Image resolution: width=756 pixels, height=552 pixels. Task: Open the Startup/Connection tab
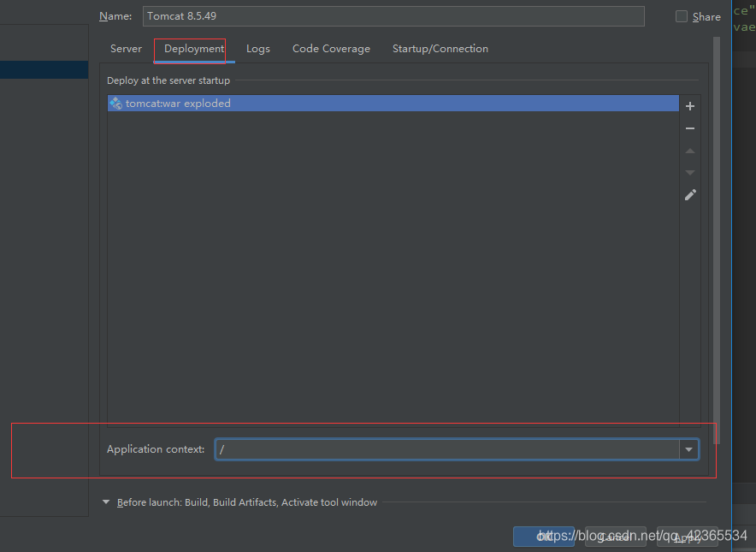click(x=440, y=49)
